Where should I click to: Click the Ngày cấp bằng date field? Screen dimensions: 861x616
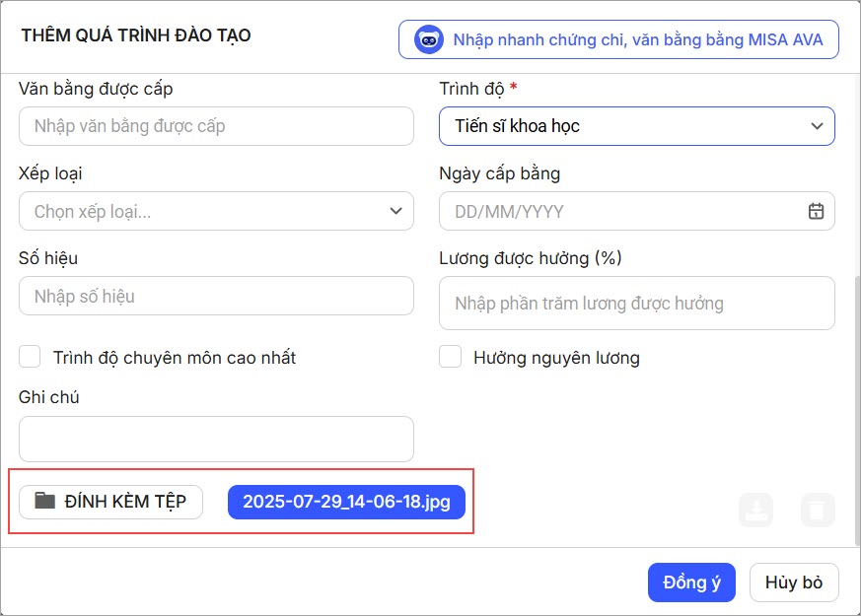[x=621, y=211]
